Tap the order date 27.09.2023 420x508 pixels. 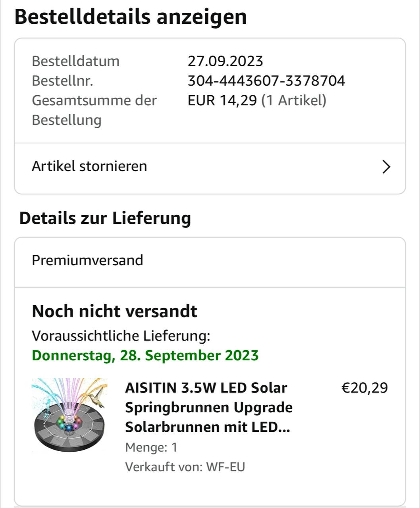tap(225, 61)
